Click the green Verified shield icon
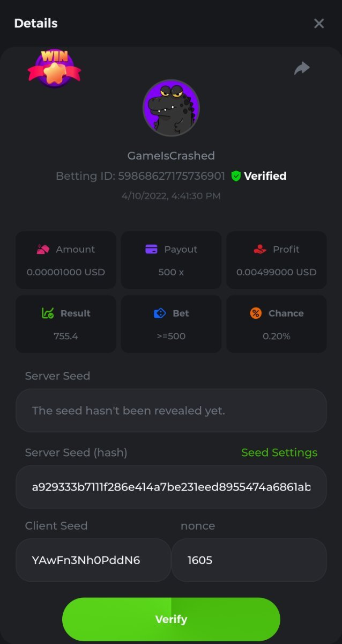This screenshot has width=342, height=644. [236, 176]
